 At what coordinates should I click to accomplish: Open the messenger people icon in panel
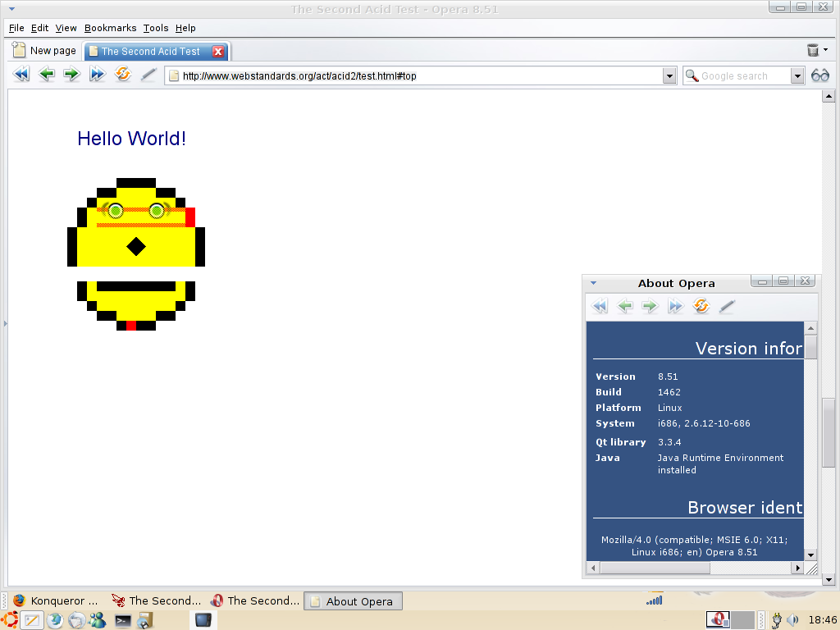[x=98, y=620]
